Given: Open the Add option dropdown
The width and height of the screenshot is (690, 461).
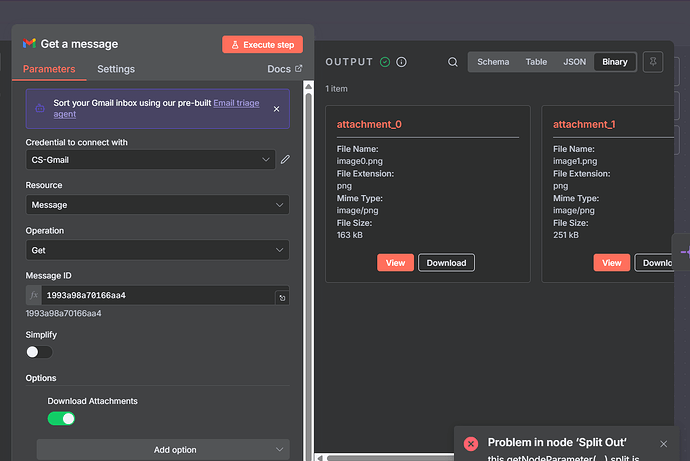Looking at the screenshot, I should pyautogui.click(x=162, y=450).
